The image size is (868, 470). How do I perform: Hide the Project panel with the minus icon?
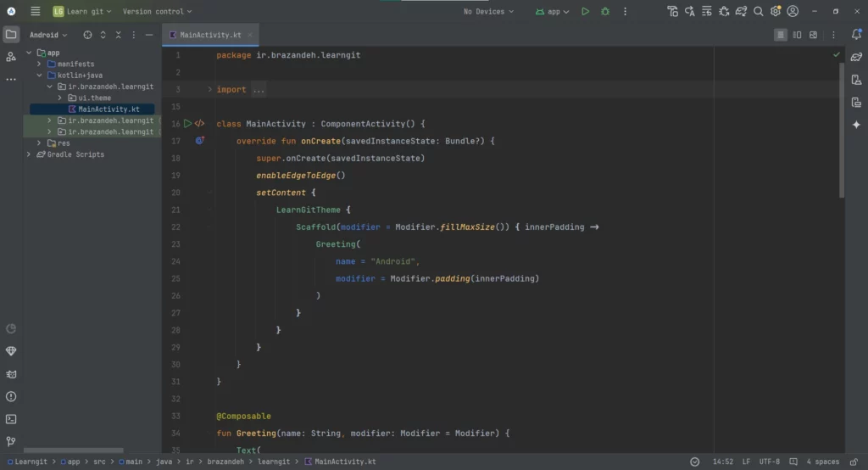149,35
